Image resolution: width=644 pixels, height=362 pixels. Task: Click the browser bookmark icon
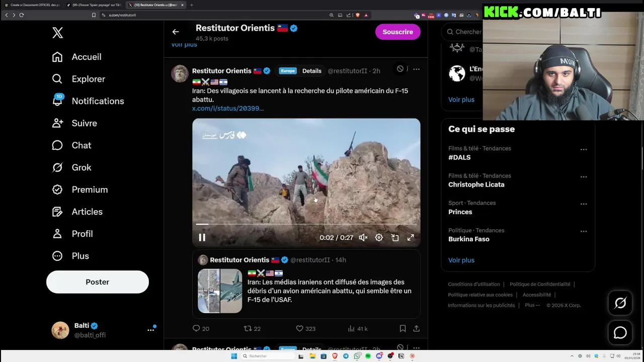[94, 15]
